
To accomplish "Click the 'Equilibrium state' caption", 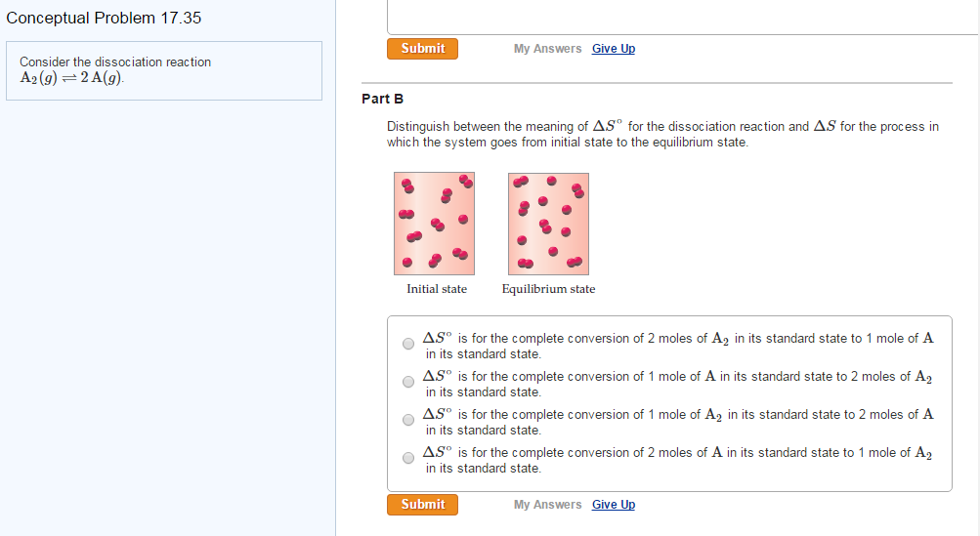I will click(x=548, y=289).
